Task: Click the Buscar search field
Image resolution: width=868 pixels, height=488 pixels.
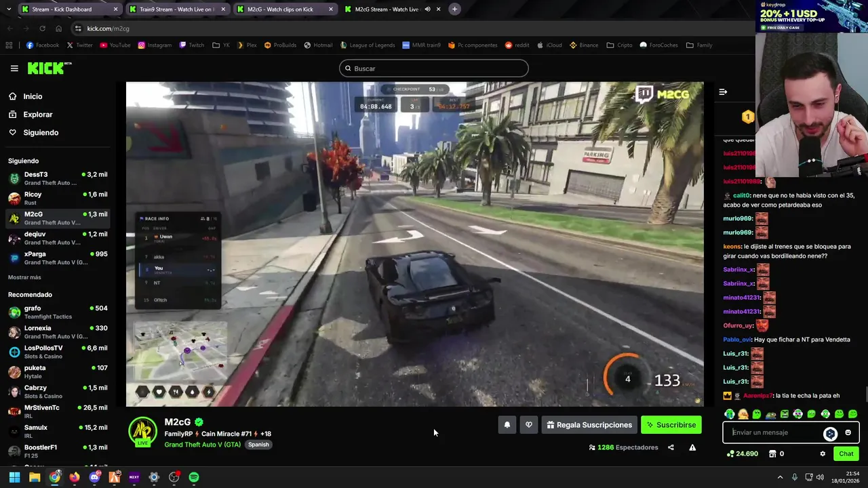Action: click(x=434, y=68)
